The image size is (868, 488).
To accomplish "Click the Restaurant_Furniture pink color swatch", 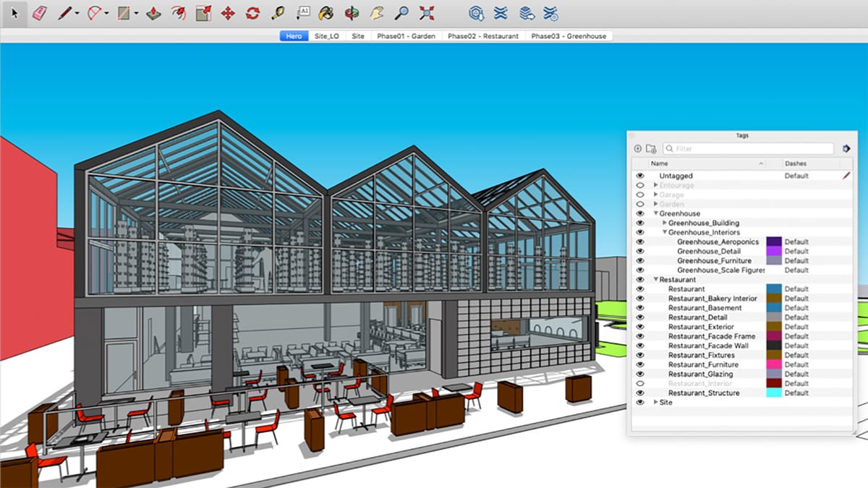I will point(773,365).
